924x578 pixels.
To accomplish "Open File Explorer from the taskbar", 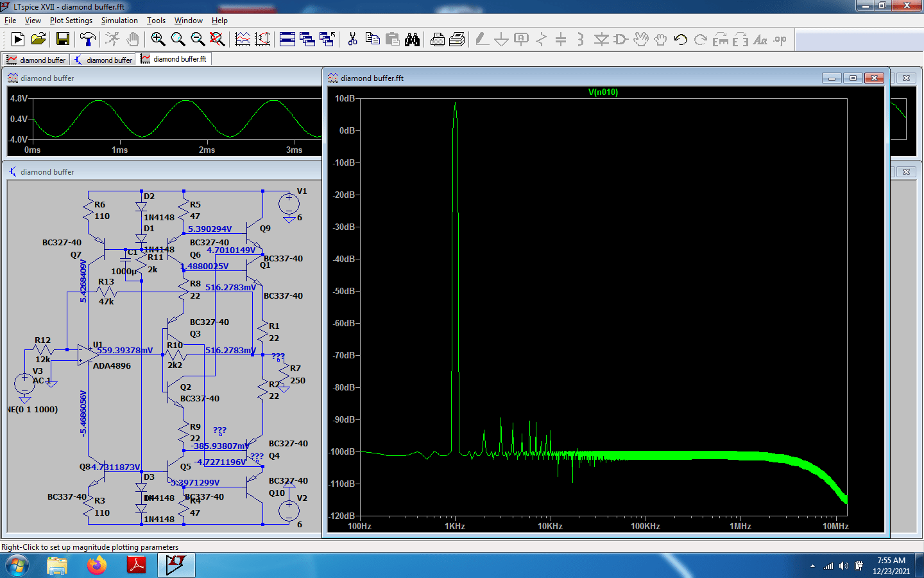I will (x=57, y=566).
